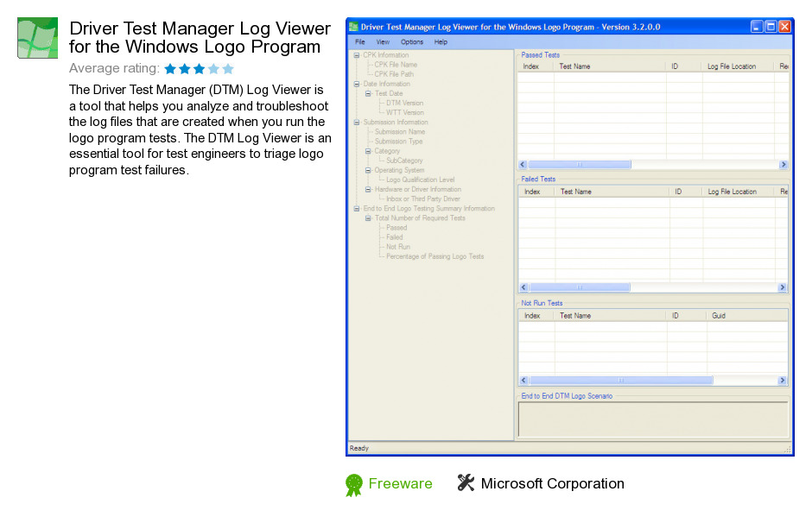This screenshot has width=812, height=523.
Task: Select the Passed tree item
Action: [x=396, y=228]
